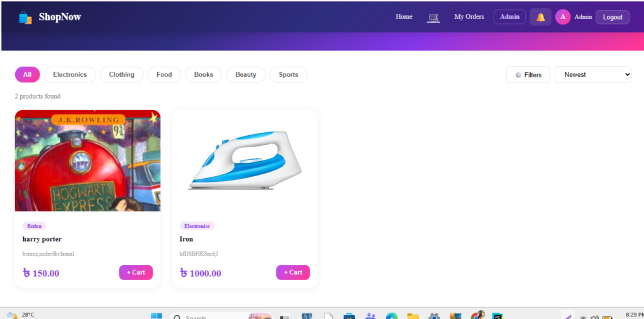Image resolution: width=644 pixels, height=319 pixels.
Task: Click the description 'hfDSBHKSmd;l'
Action: (199, 254)
